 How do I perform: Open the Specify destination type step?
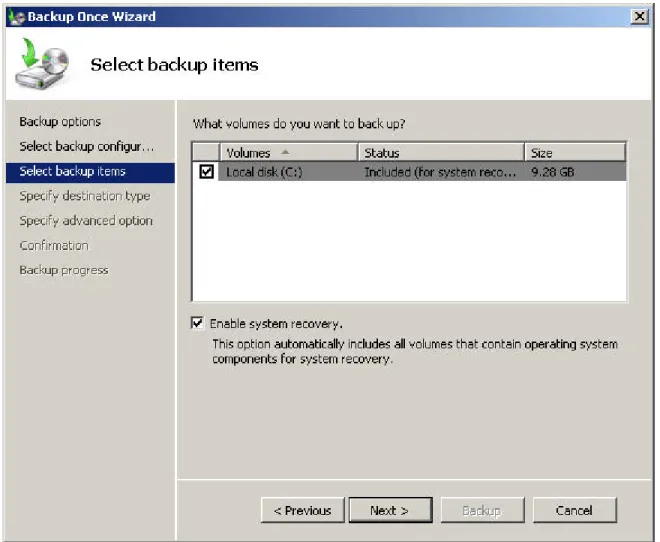point(85,196)
